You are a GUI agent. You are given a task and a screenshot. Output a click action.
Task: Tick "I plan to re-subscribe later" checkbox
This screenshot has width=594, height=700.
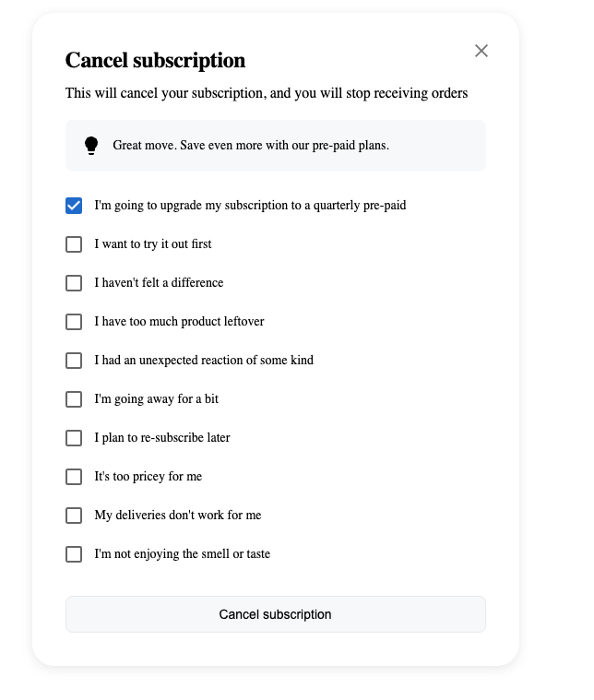(74, 438)
